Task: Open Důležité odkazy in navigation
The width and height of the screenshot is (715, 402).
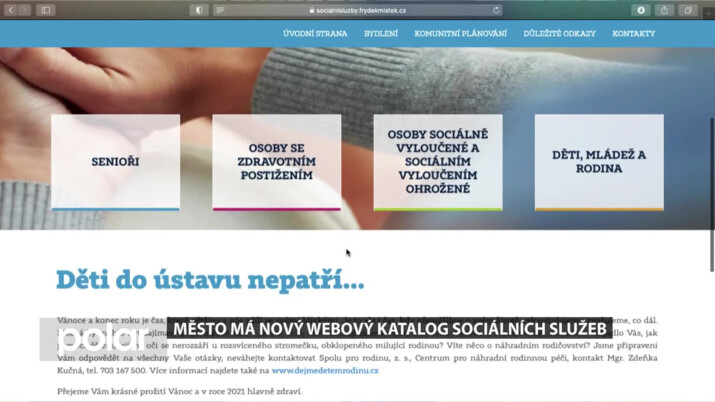Action: [559, 33]
